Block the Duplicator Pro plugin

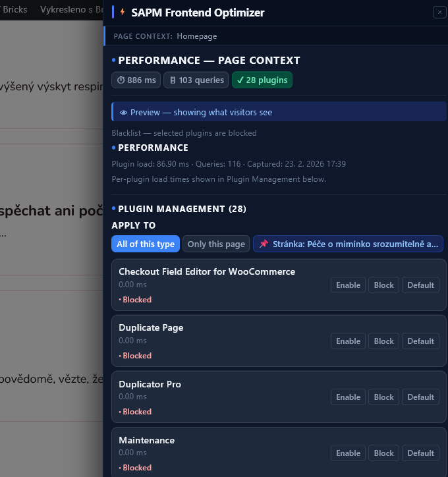coord(383,397)
